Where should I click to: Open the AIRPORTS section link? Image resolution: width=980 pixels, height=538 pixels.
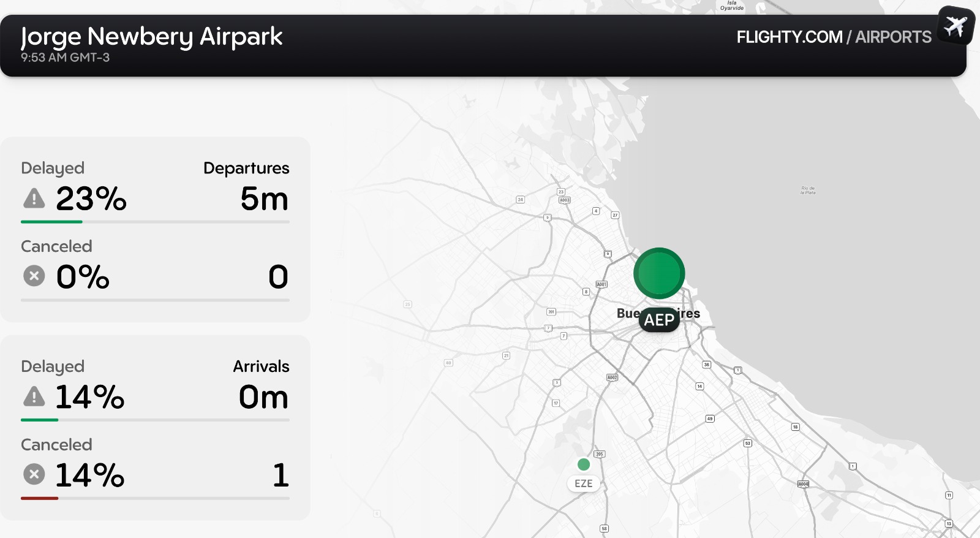click(893, 37)
